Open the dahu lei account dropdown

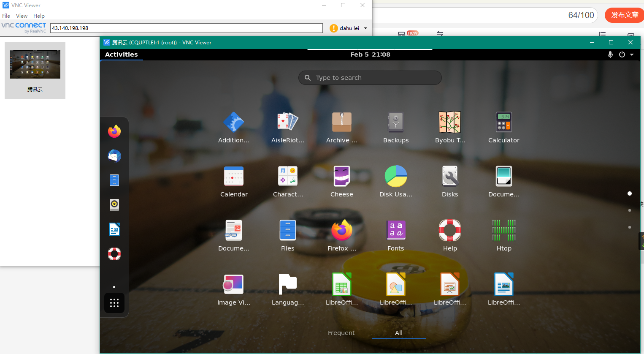pos(365,28)
